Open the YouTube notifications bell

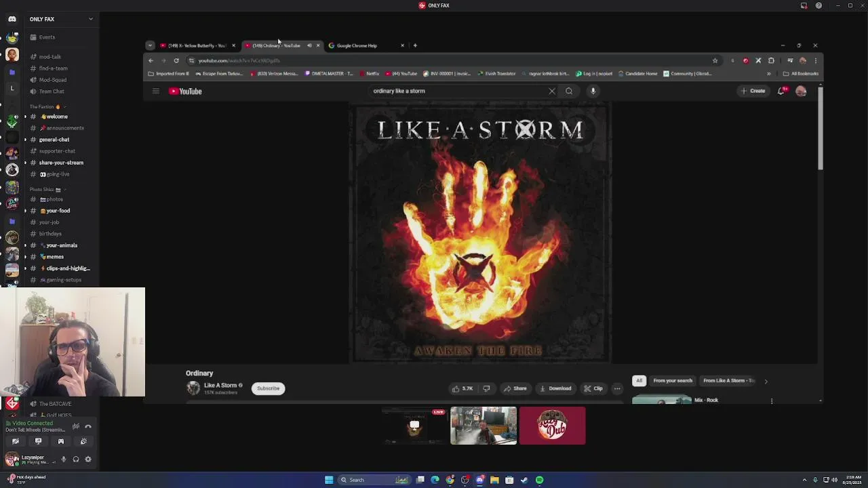tap(781, 91)
